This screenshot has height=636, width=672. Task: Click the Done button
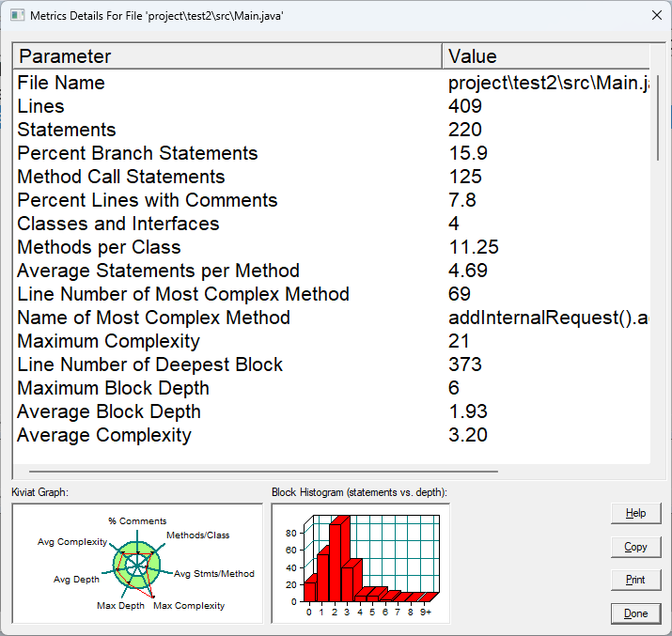[635, 613]
